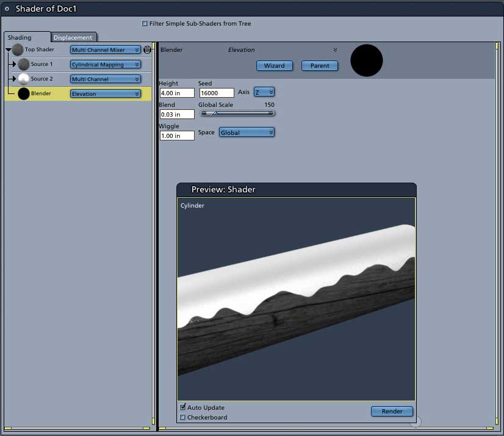Click the white Source 2 sphere thumbnail
Viewport: 504px width, 436px height.
pos(23,79)
